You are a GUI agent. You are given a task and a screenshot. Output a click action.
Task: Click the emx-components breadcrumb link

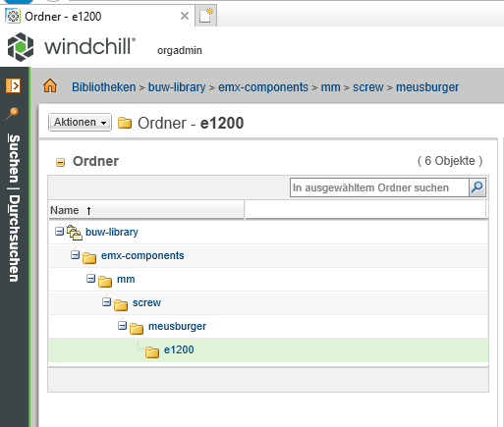pos(263,87)
